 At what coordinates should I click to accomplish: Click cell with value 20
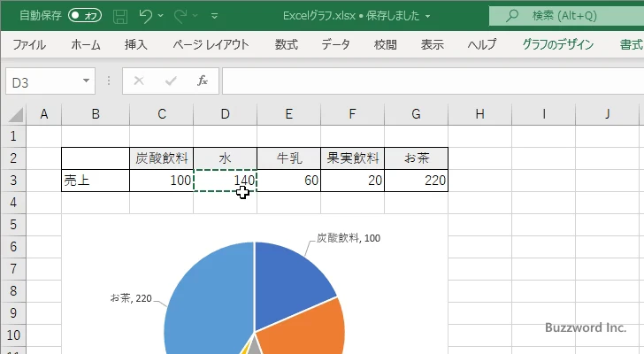pos(352,181)
